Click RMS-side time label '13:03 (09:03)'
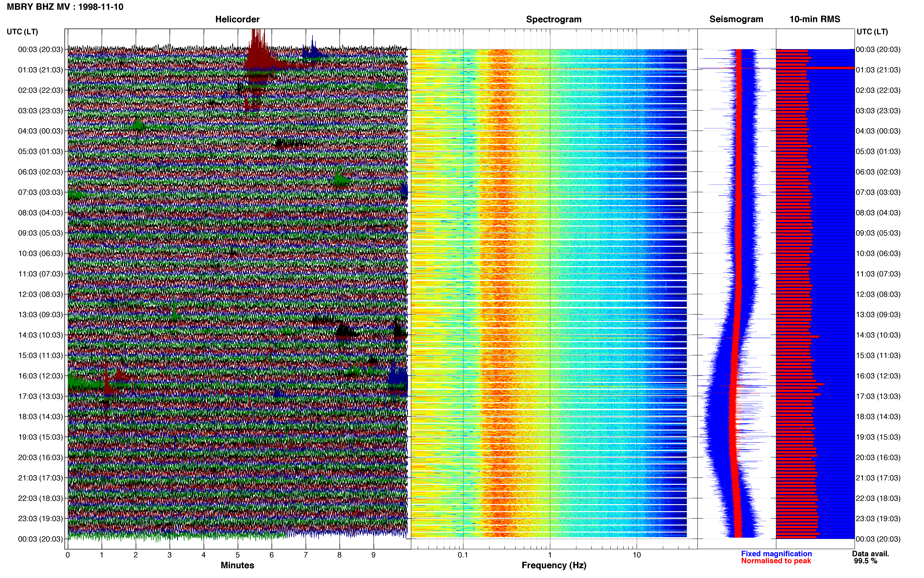The height and width of the screenshot is (578, 924). tap(878, 315)
